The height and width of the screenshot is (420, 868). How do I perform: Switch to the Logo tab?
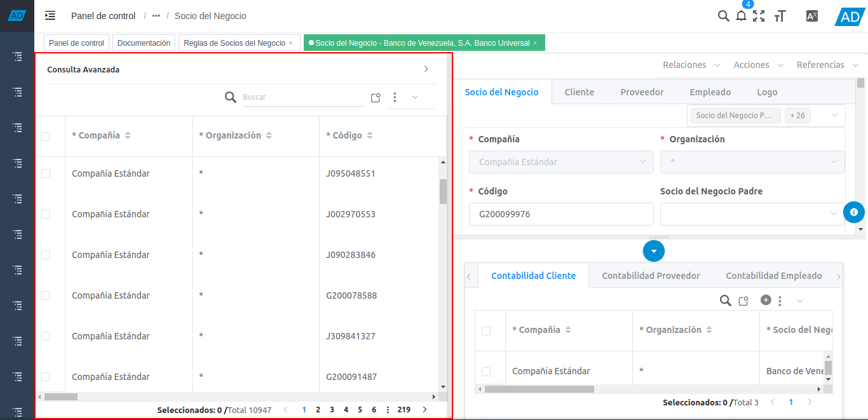(767, 92)
